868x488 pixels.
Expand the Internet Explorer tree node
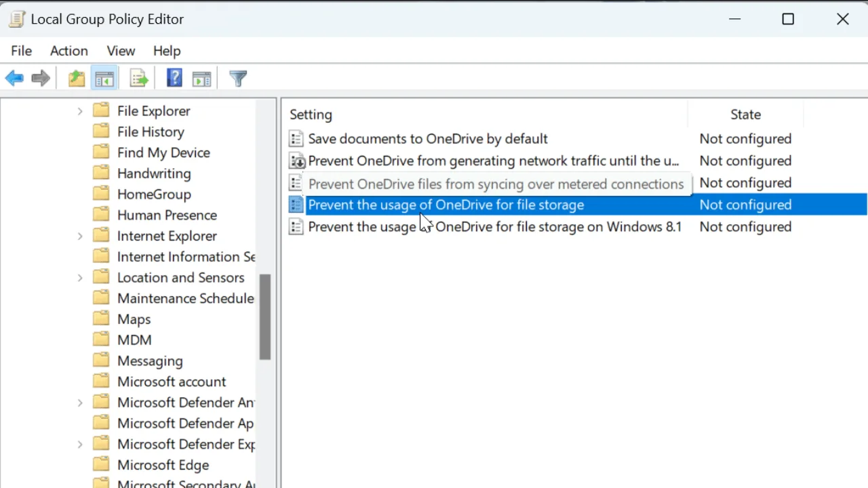79,235
